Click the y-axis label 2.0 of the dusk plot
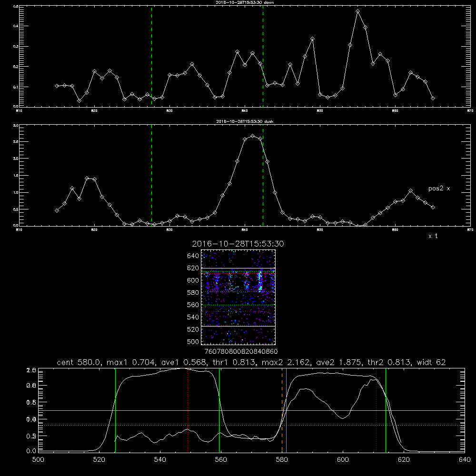Image resolution: width=476 pixels, height=476 pixels. [x=16, y=159]
